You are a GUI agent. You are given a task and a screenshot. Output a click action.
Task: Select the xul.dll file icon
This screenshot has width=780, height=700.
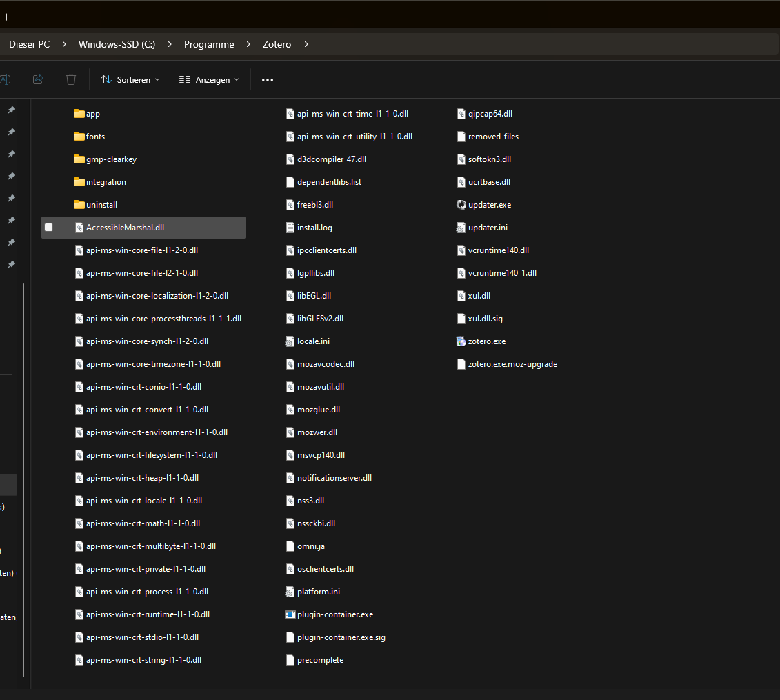[x=461, y=296]
